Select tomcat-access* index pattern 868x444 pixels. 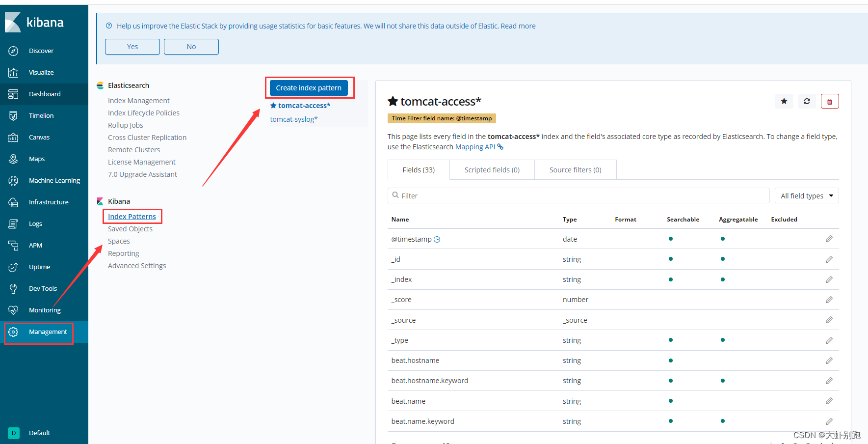(304, 106)
